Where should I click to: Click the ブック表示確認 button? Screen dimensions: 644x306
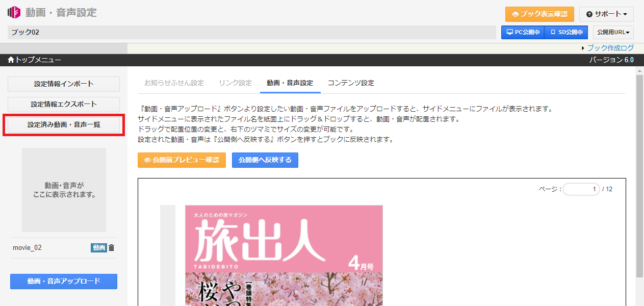[x=539, y=14]
